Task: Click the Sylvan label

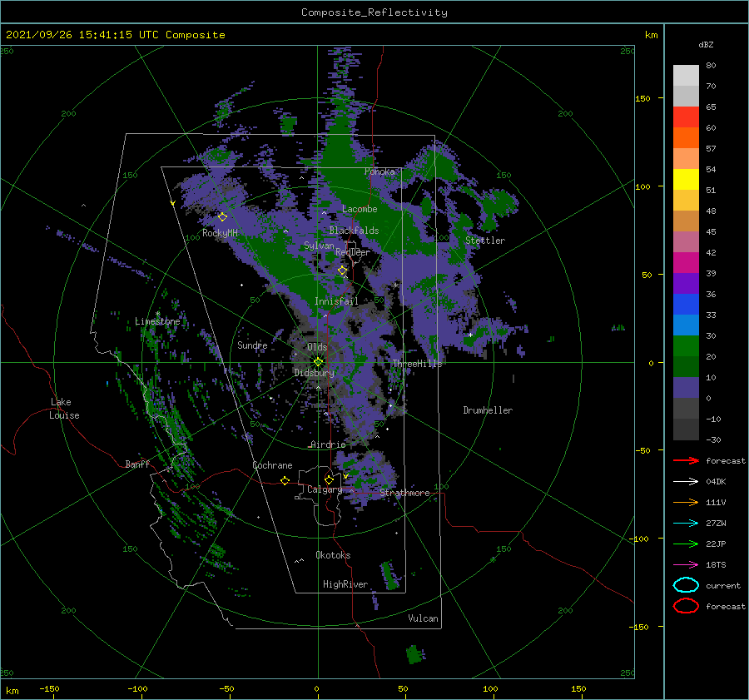Action: (319, 246)
